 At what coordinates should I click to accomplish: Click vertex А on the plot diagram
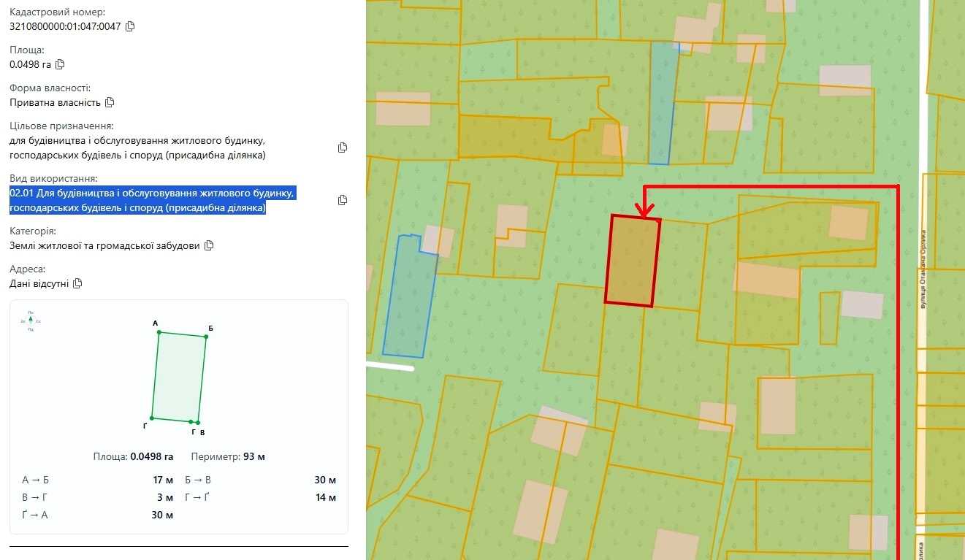159,332
